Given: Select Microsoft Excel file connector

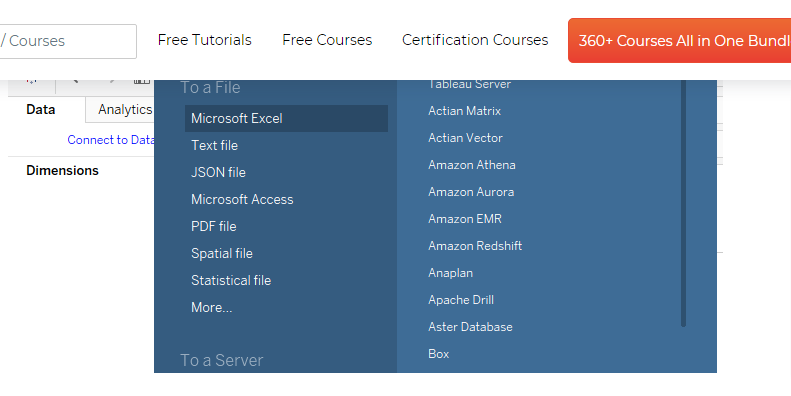Looking at the screenshot, I should [x=286, y=119].
